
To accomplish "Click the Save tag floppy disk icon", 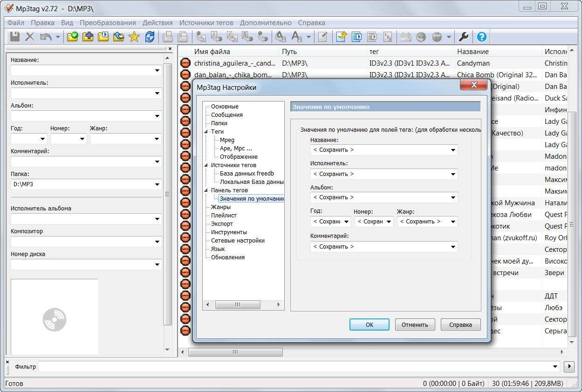I will pos(15,37).
